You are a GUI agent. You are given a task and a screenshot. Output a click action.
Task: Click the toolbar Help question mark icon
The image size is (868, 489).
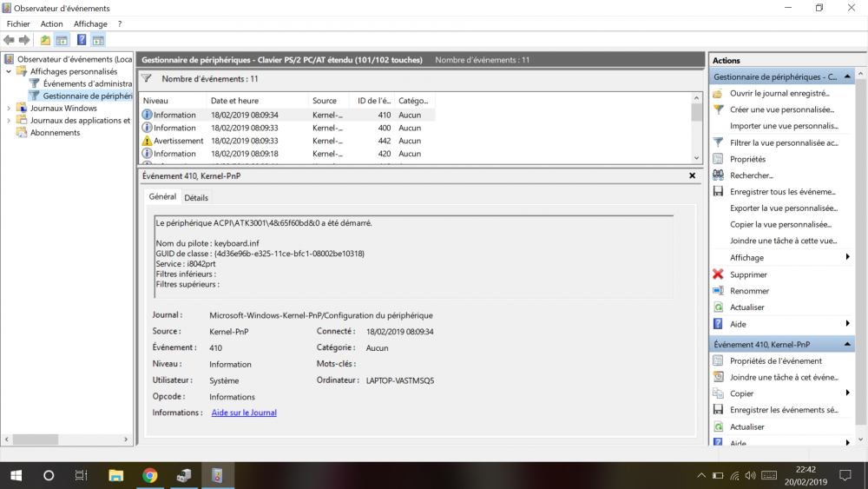tap(82, 40)
